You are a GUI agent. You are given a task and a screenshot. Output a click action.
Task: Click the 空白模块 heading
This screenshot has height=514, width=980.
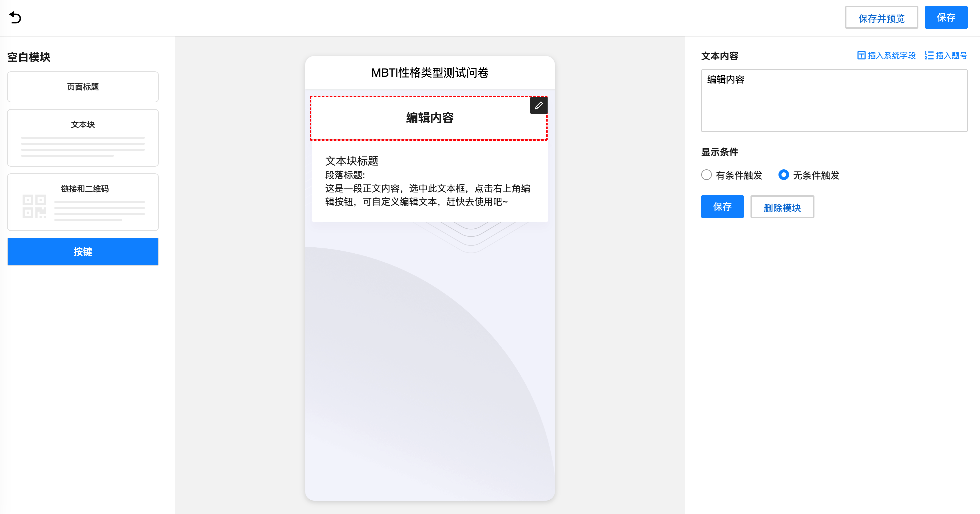(29, 57)
